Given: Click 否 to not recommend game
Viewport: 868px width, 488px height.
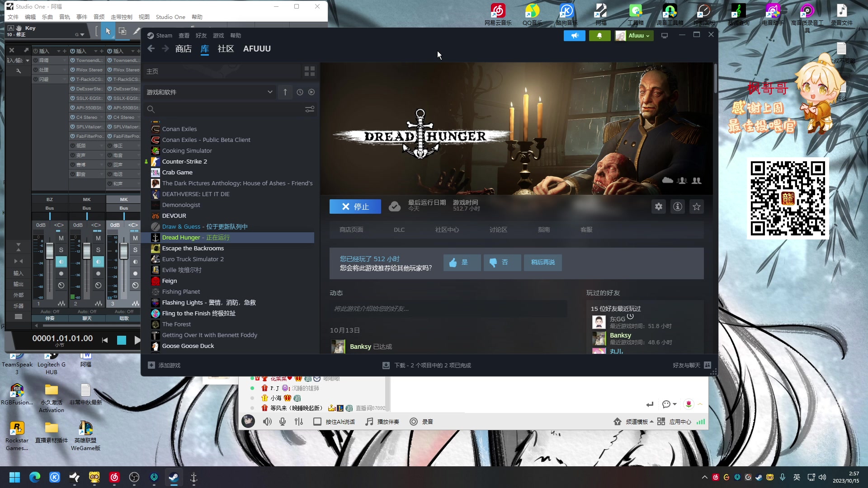Looking at the screenshot, I should click(x=502, y=263).
